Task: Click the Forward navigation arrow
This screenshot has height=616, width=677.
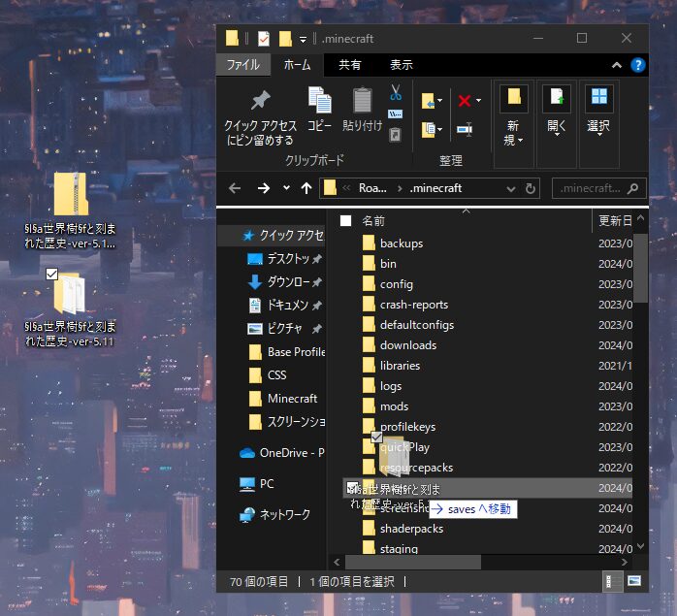Action: (264, 188)
